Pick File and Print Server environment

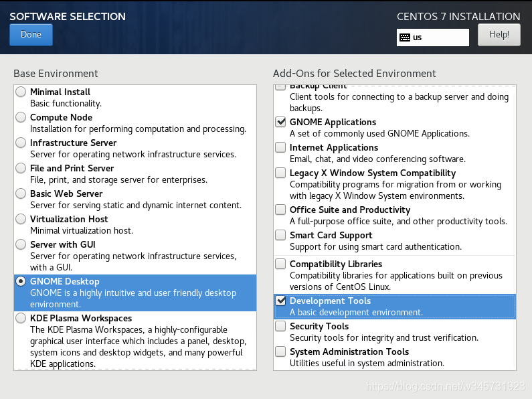21,169
